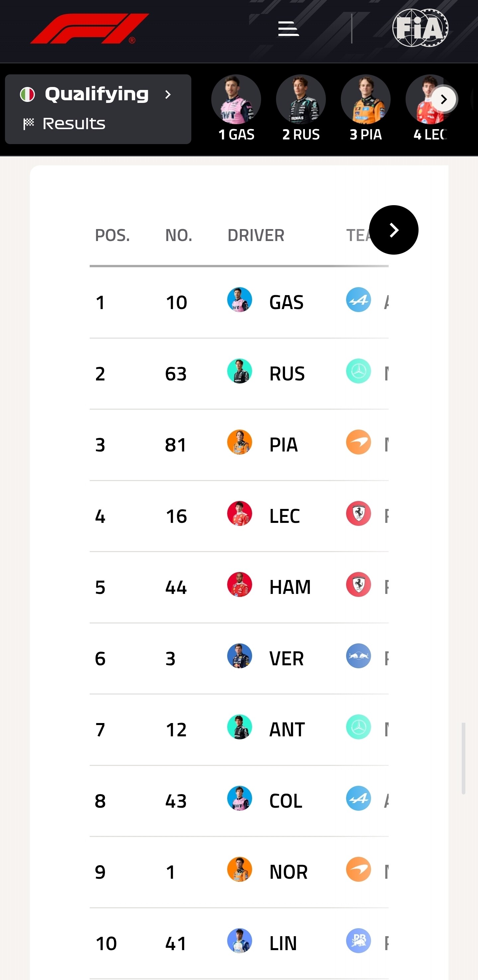This screenshot has width=478, height=980.
Task: Expand the Qualifying session chevron
Action: (x=168, y=94)
